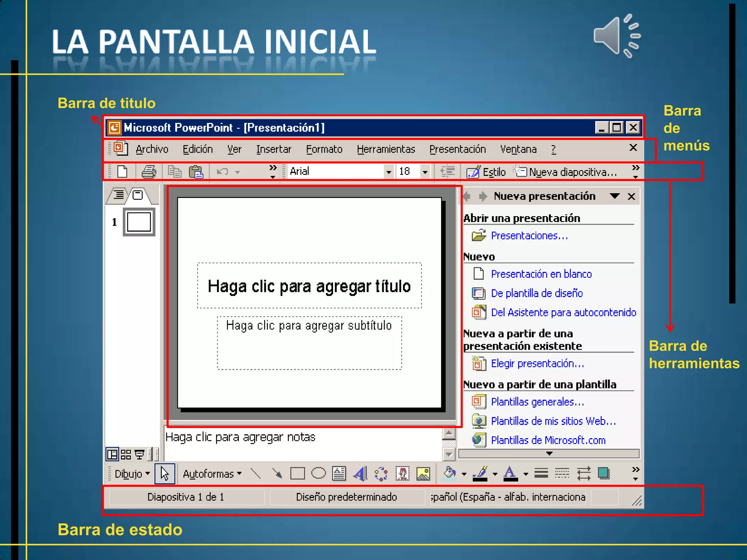Click the Print toolbar icon

(148, 171)
